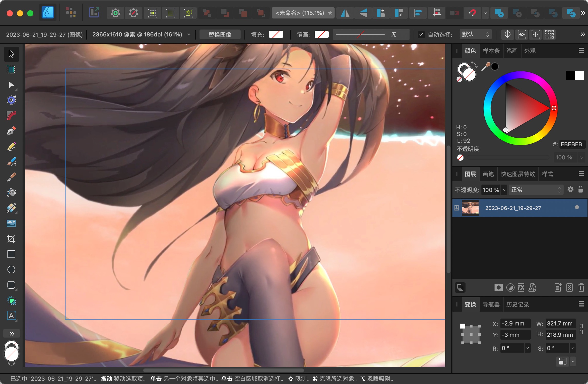Open the blend mode Normal dropdown

tap(536, 190)
